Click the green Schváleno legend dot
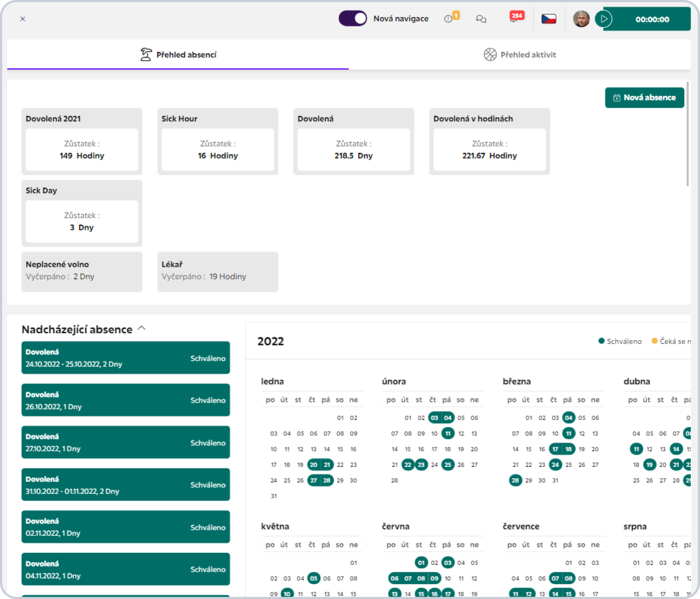Viewport: 700px width, 599px height. pos(601,341)
